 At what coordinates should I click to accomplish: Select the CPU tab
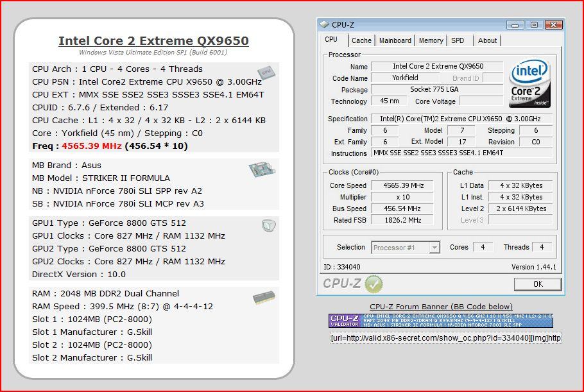[331, 40]
